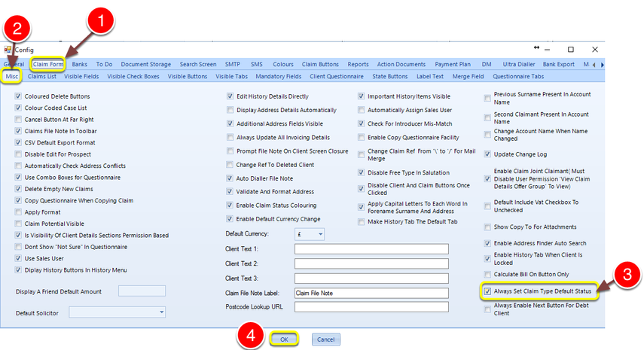The height and width of the screenshot is (350, 644).
Task: Enable Disable Edit For Prospect checkbox
Action: [x=18, y=154]
